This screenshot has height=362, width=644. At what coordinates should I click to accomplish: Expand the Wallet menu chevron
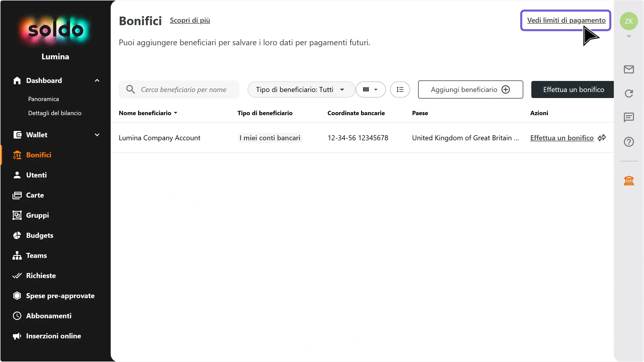pos(97,135)
